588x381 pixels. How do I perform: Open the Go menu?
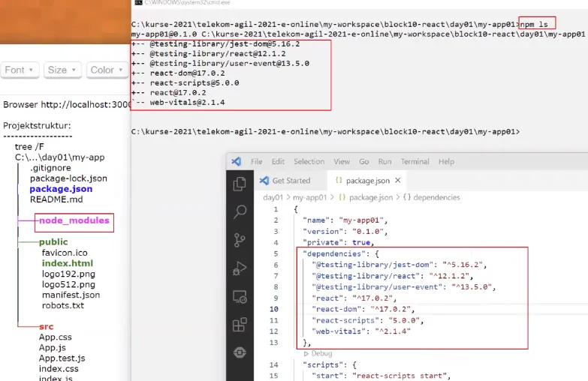click(363, 161)
